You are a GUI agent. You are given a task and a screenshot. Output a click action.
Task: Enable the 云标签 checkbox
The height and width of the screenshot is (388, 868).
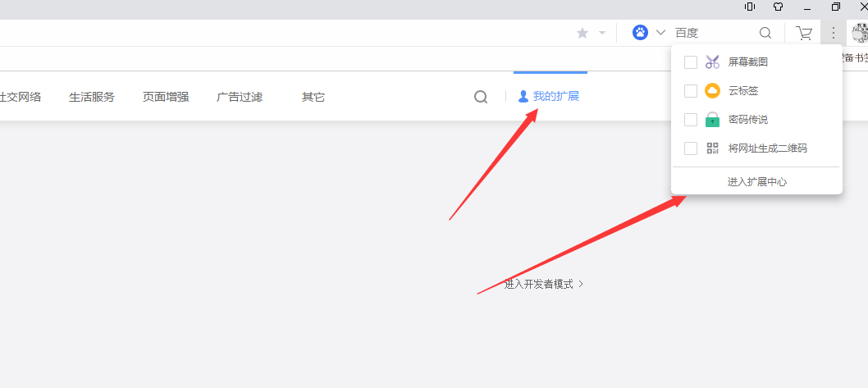[x=691, y=91]
